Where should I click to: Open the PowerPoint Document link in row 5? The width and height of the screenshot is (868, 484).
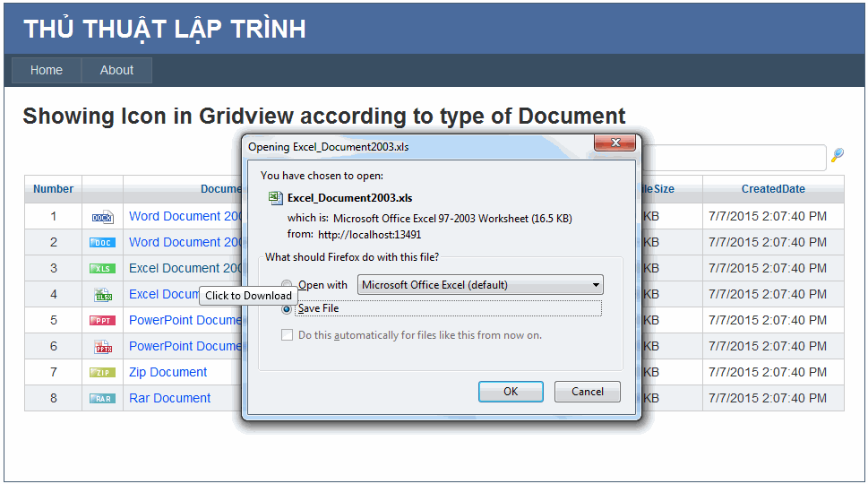coord(185,320)
